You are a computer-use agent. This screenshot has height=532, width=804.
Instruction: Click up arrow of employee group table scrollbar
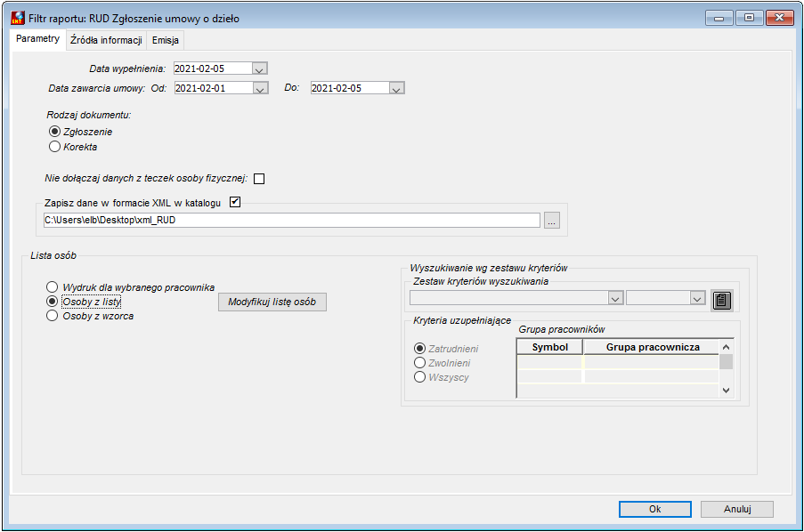pos(726,347)
